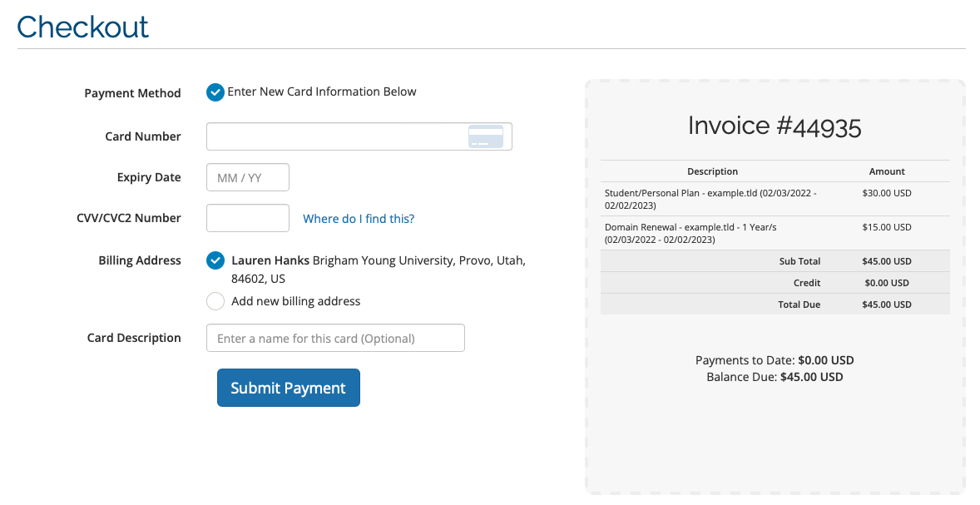980x505 pixels.
Task: Click the $30.00 USD amount cell
Action: click(x=887, y=193)
